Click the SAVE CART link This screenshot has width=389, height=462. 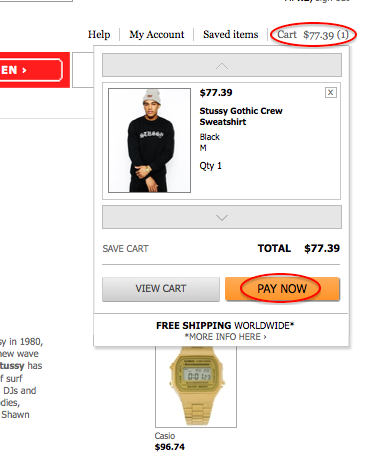click(x=125, y=249)
